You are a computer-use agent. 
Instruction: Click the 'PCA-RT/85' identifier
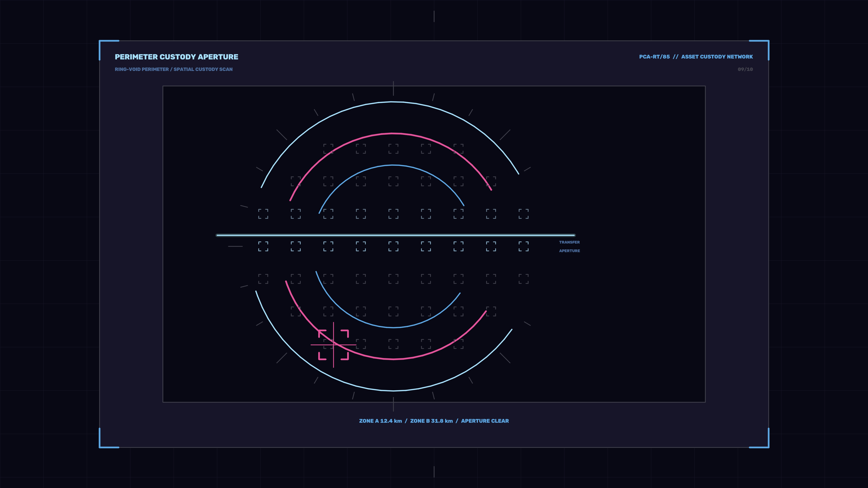654,57
